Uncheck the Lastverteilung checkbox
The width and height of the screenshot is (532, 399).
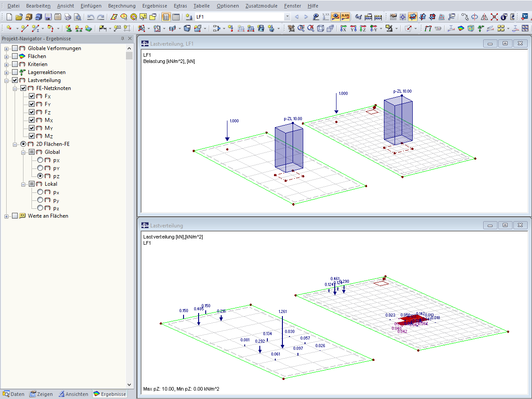coord(15,80)
